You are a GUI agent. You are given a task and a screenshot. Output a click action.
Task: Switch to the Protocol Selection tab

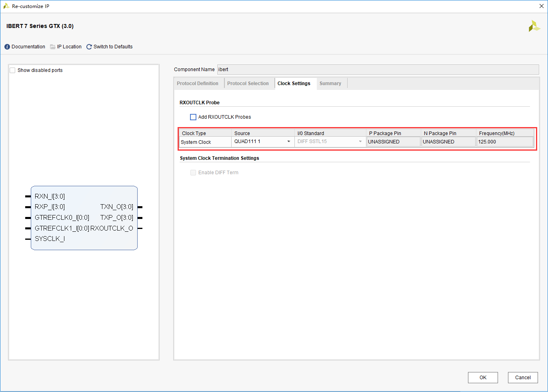(x=248, y=84)
